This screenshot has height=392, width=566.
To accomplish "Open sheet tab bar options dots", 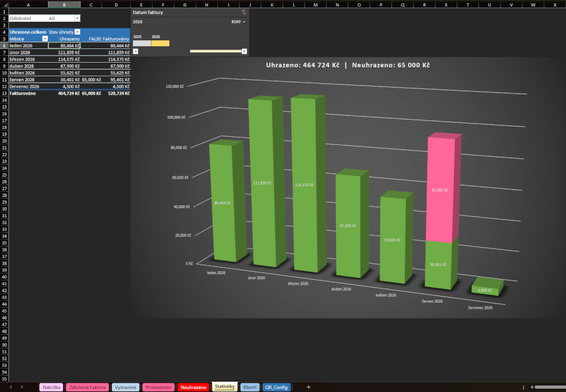I will [524, 387].
